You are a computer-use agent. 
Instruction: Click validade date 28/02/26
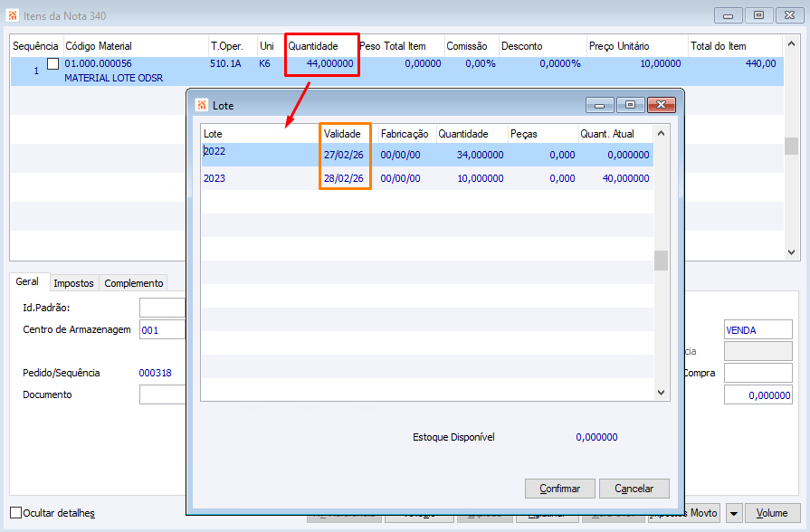tap(344, 178)
